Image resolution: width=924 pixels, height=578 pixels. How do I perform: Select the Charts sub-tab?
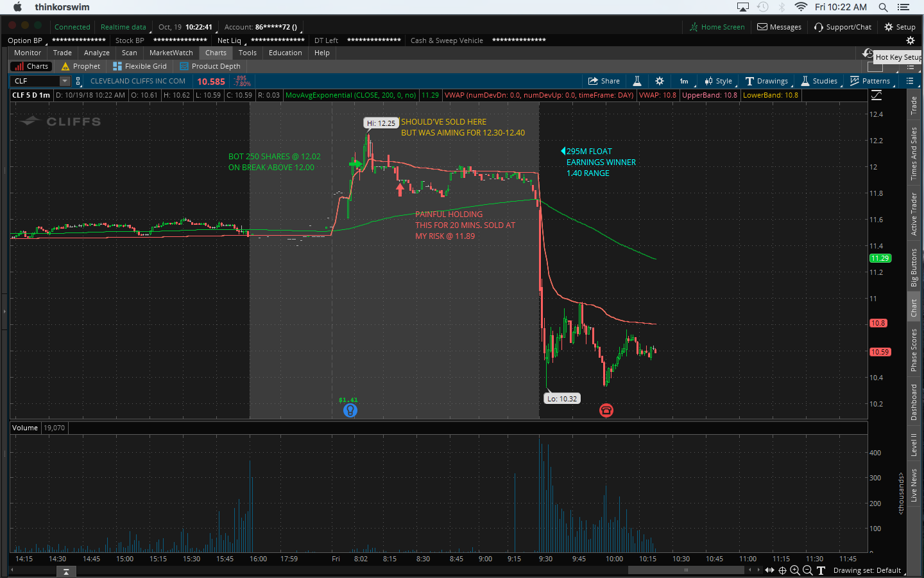click(x=31, y=66)
